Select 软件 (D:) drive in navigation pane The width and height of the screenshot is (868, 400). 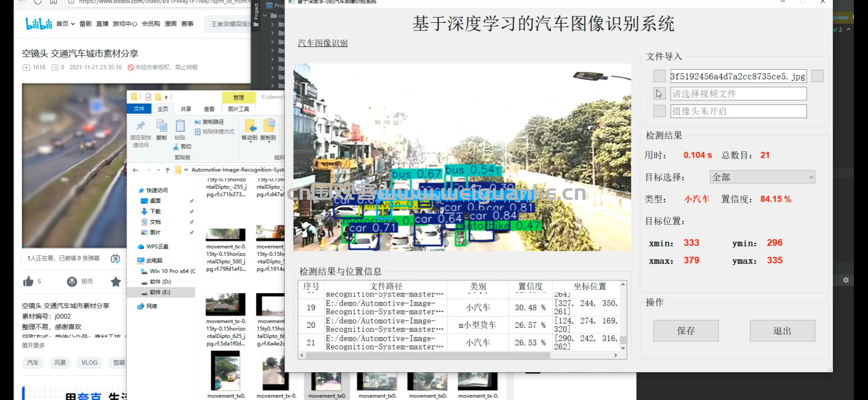(160, 282)
